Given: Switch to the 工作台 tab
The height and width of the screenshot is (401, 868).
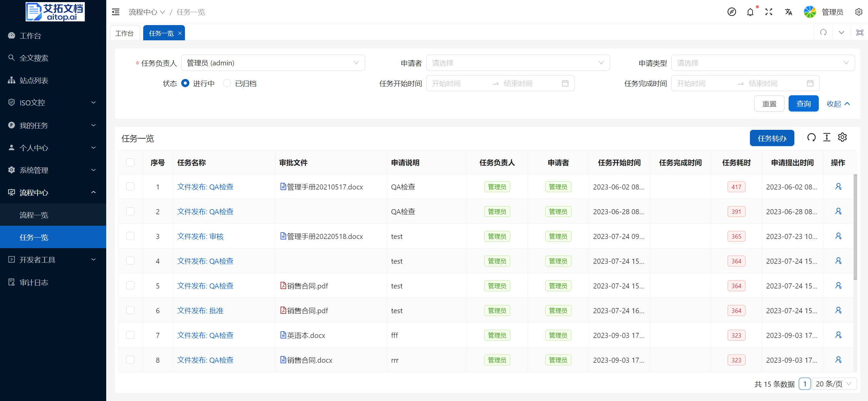Looking at the screenshot, I should pyautogui.click(x=125, y=33).
